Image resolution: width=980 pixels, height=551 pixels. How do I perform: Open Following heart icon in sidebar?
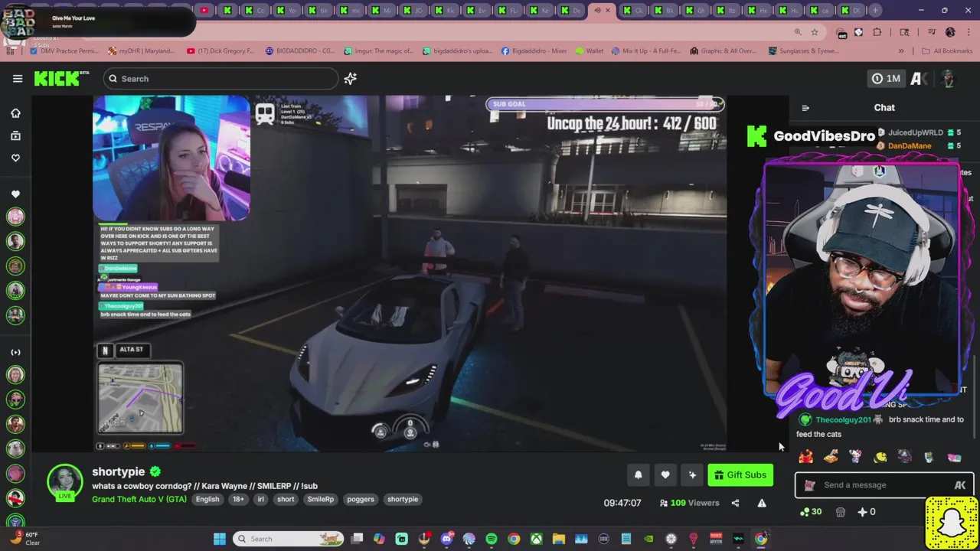click(15, 158)
